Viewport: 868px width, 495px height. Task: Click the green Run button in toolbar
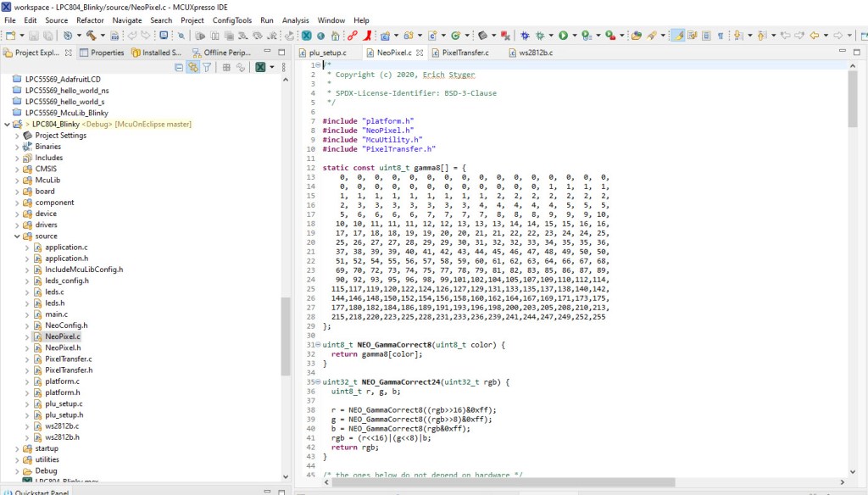pos(563,36)
